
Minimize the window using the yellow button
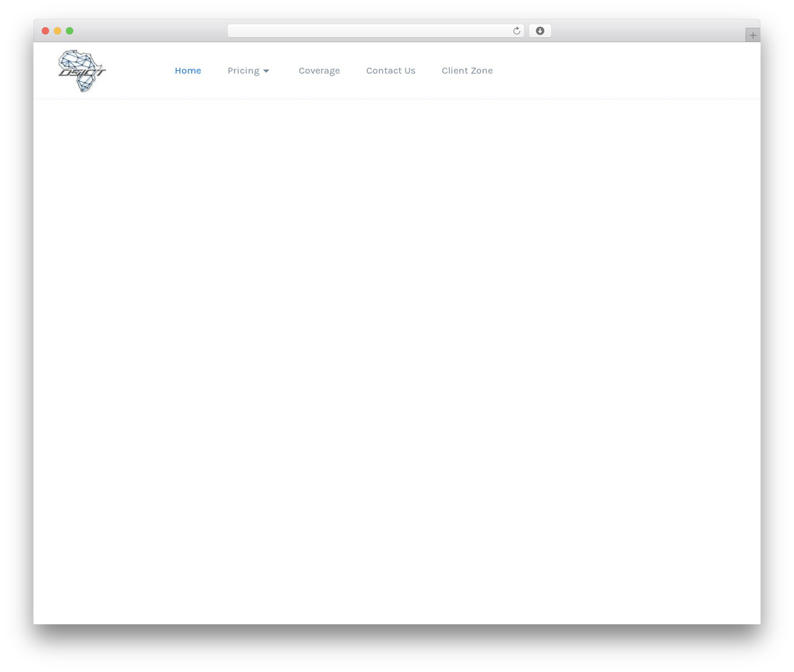tap(58, 31)
